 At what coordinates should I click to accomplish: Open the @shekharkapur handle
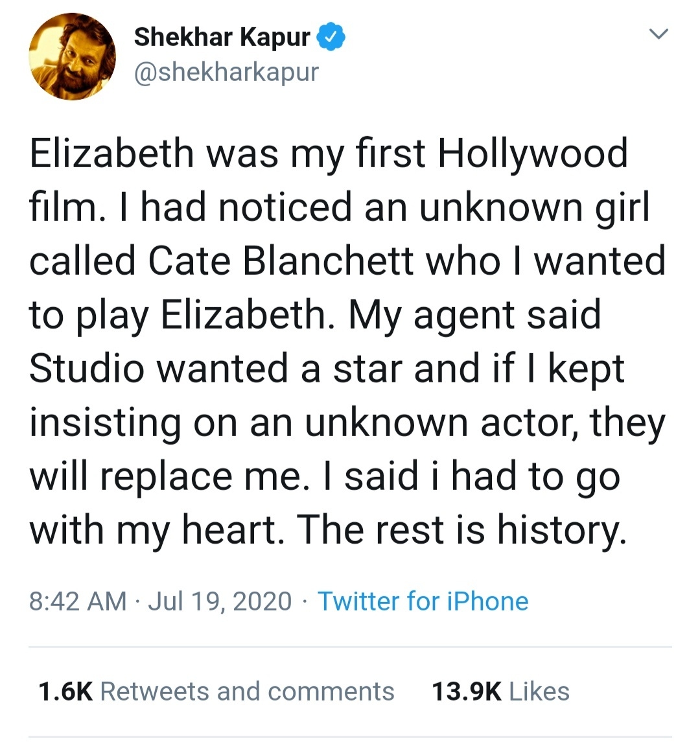[226, 71]
